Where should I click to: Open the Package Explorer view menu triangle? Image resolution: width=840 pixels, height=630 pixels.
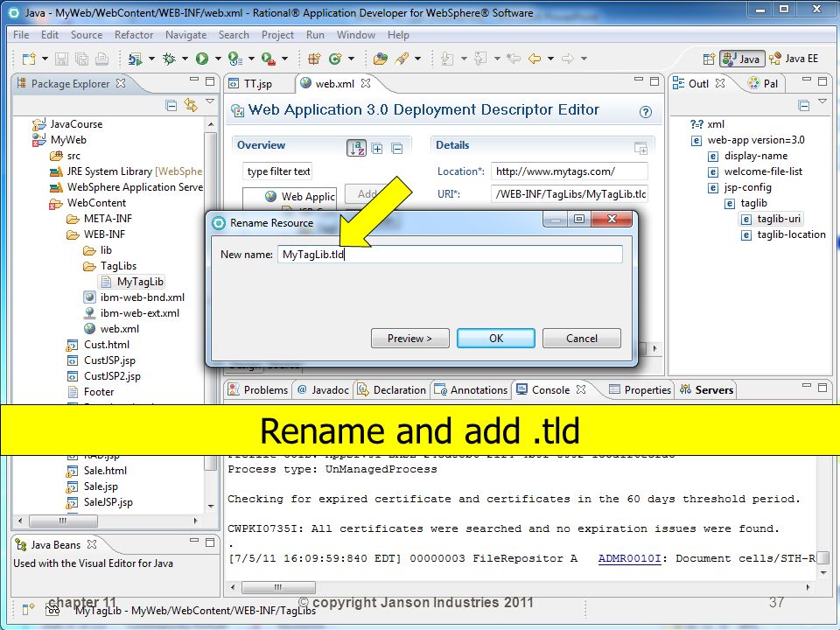pyautogui.click(x=210, y=101)
